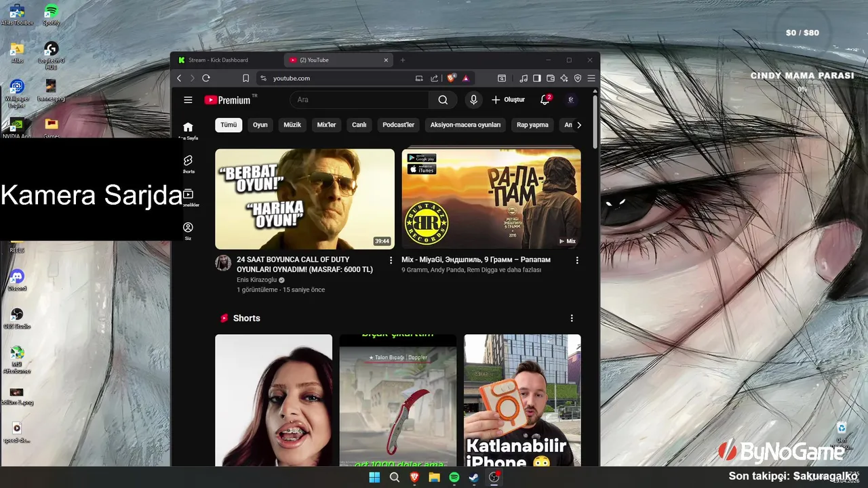Open 24 SAAT BOYUNCA CALL OF DUTY title
Screen dimensions: 868x488
click(x=304, y=264)
